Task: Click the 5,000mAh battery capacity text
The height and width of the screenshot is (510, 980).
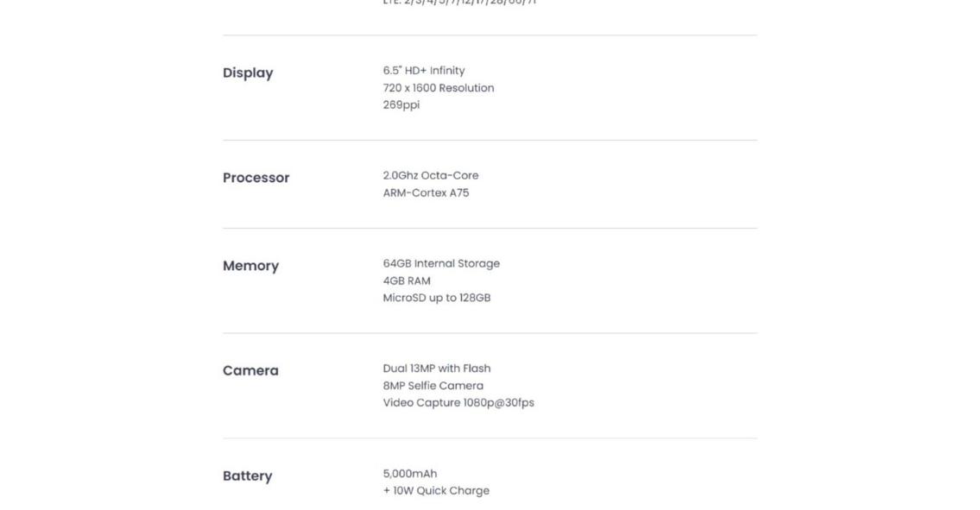Action: [410, 474]
